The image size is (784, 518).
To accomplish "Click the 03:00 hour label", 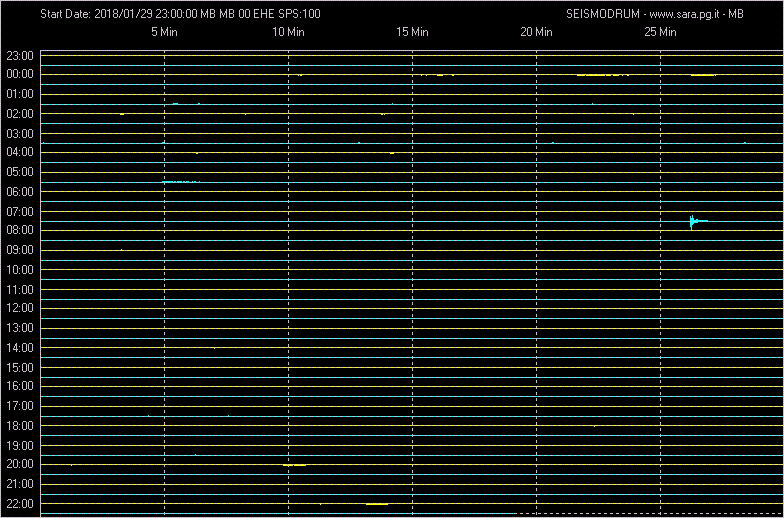I will point(20,134).
